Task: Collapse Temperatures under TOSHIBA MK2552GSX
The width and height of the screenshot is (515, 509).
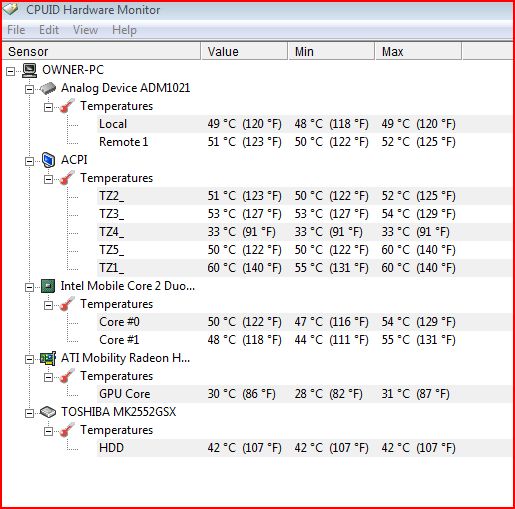Action: pos(49,431)
